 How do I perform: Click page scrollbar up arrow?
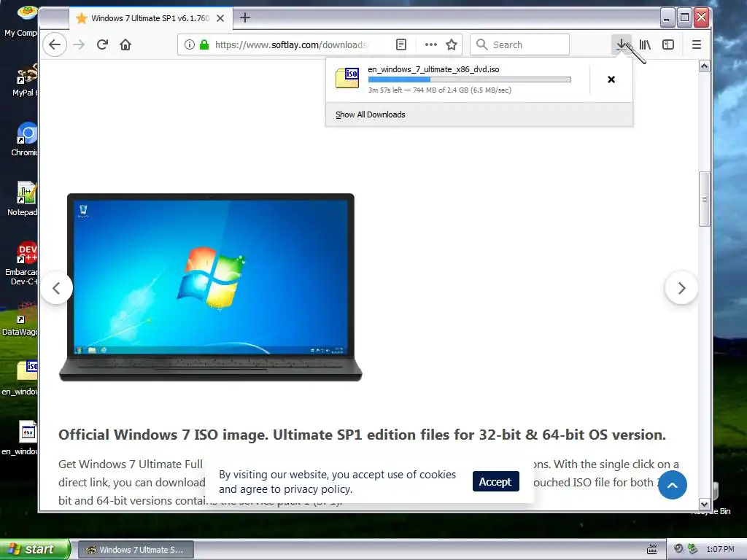705,66
